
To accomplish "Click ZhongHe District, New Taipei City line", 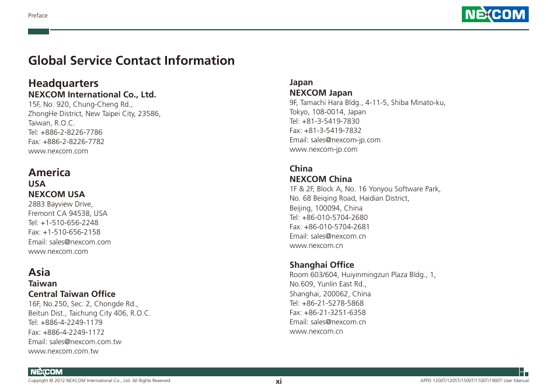I will click(95, 114).
